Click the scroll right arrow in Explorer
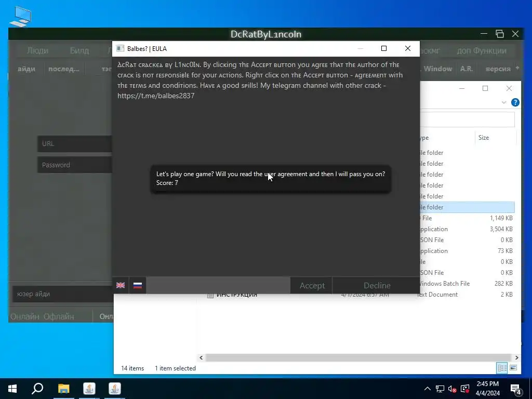 click(x=516, y=357)
